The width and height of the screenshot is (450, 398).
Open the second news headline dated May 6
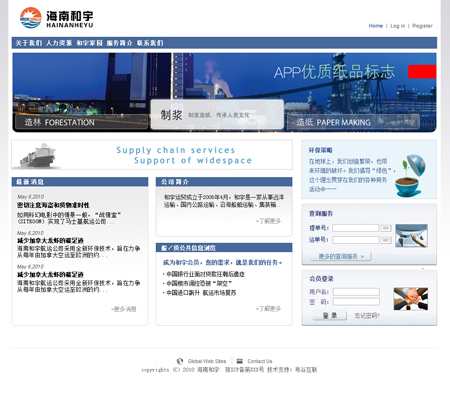pos(50,240)
